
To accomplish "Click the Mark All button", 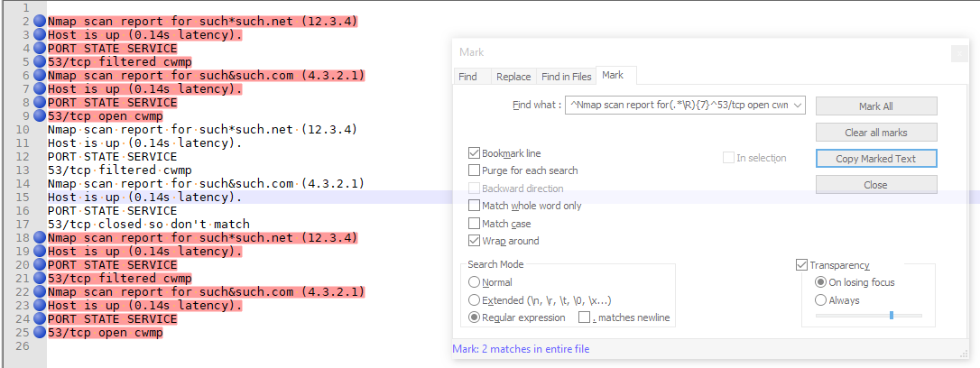I will (876, 106).
